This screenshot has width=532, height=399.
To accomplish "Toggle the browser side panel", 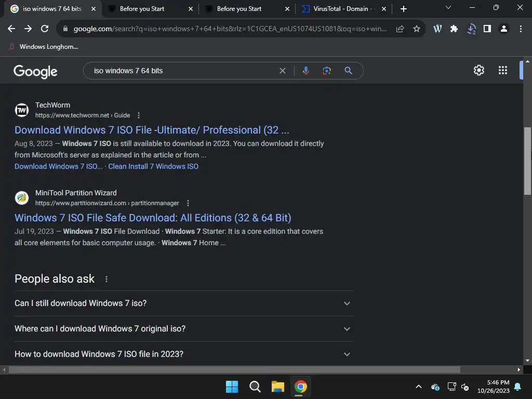I will [487, 29].
